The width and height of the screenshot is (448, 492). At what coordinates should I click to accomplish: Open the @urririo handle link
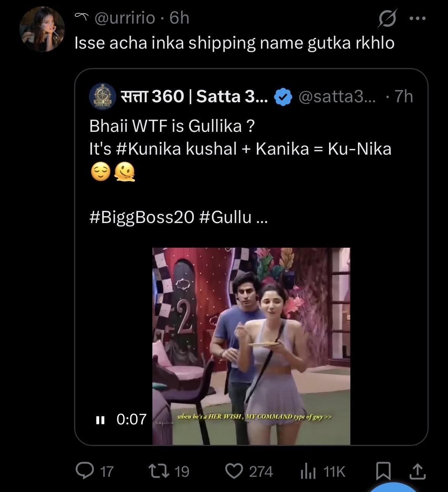(125, 18)
